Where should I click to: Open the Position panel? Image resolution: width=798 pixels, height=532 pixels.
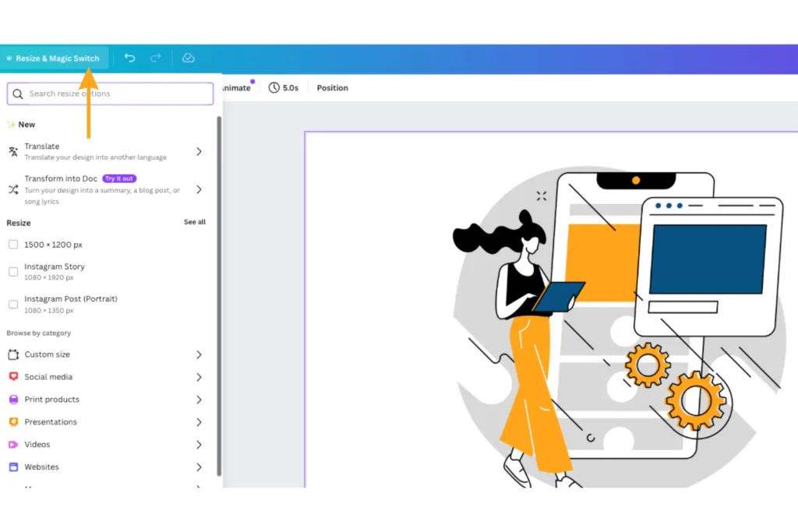pyautogui.click(x=332, y=87)
